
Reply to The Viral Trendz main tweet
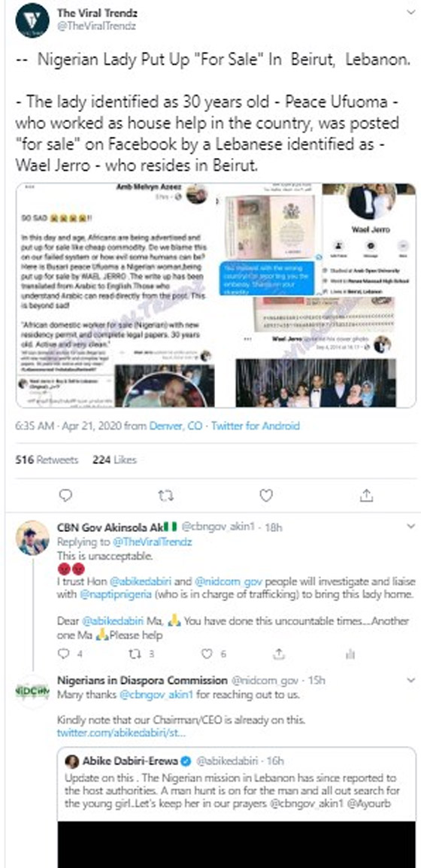[x=65, y=496]
